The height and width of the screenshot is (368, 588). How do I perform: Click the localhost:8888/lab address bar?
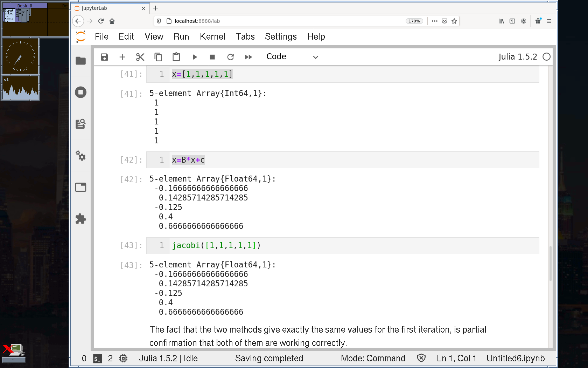[x=280, y=21]
